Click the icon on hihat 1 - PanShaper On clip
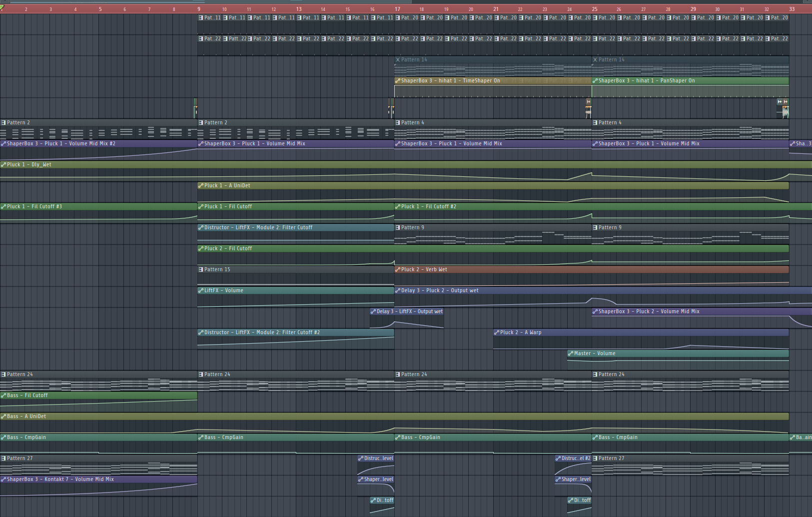 point(595,80)
